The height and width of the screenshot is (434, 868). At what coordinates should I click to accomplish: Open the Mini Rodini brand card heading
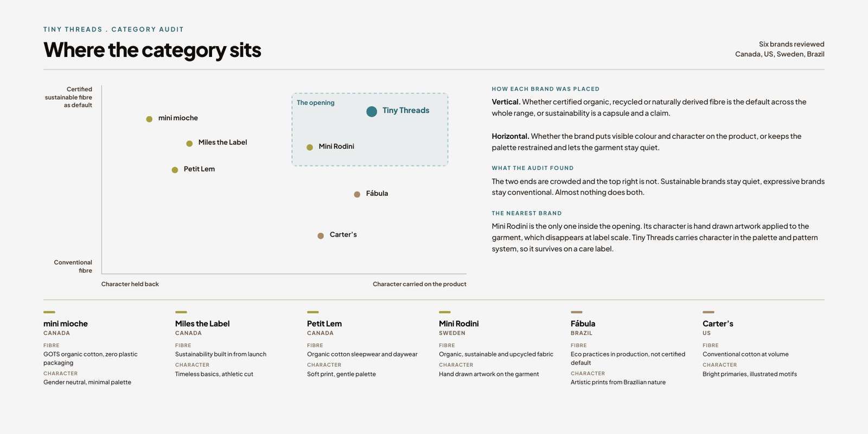[459, 324]
